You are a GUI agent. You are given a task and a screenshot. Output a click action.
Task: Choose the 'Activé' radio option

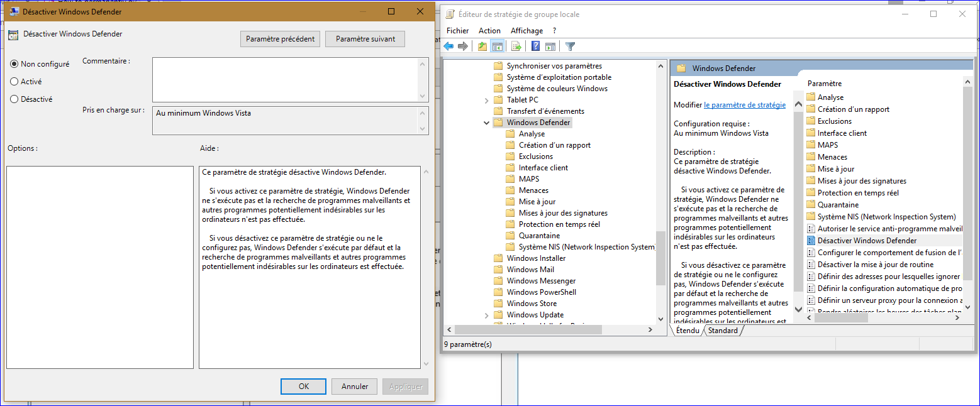click(x=14, y=82)
